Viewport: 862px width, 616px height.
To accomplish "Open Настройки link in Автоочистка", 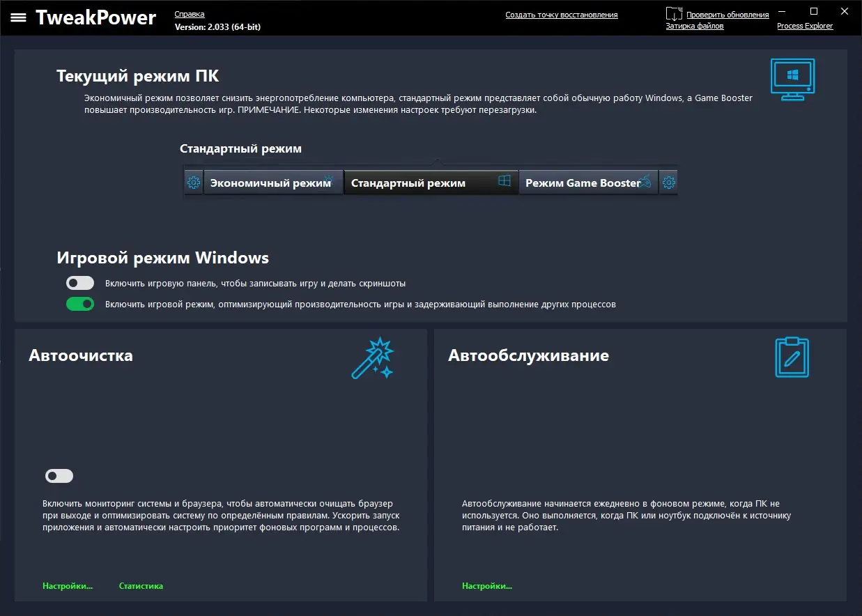I will click(68, 586).
